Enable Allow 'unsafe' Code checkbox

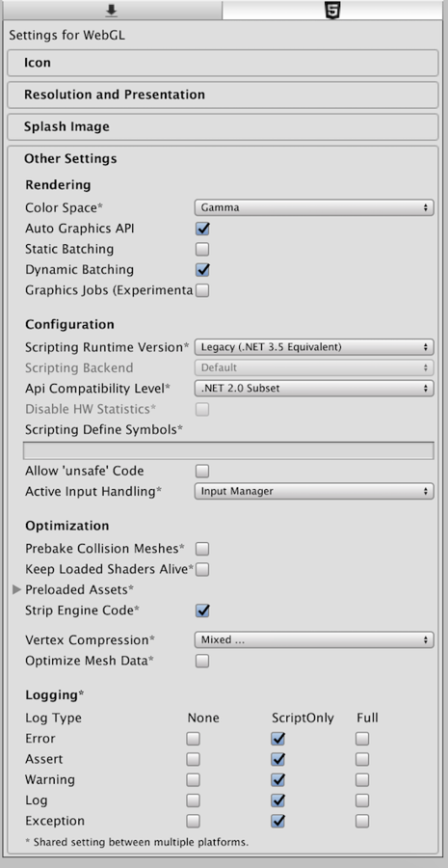pyautogui.click(x=202, y=471)
